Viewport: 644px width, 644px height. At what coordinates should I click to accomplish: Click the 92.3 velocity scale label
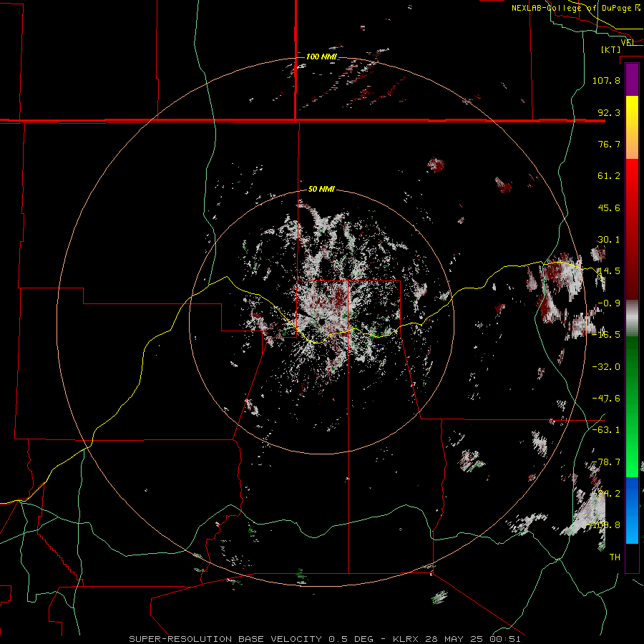pyautogui.click(x=609, y=112)
